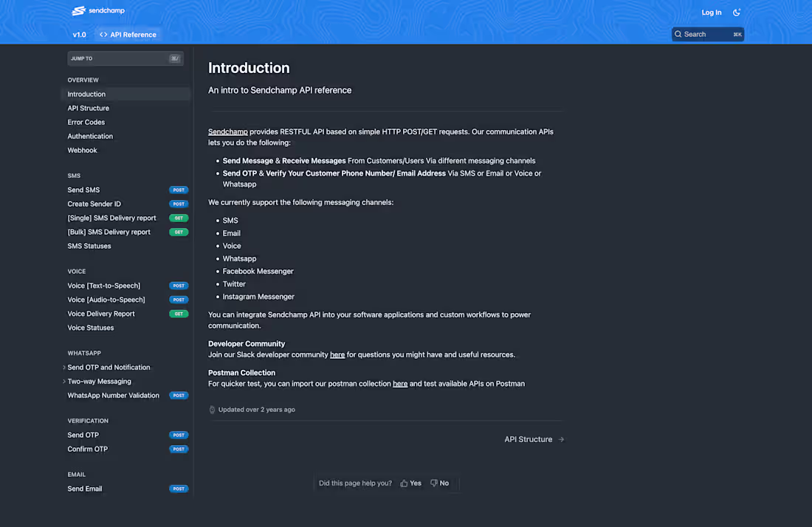Click the POST badge next to Send SMS

point(178,189)
